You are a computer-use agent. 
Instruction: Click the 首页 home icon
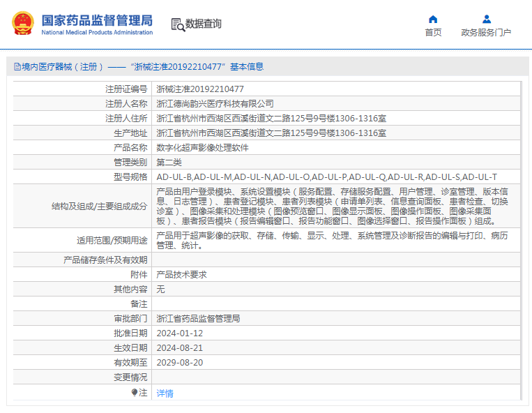pyautogui.click(x=433, y=19)
